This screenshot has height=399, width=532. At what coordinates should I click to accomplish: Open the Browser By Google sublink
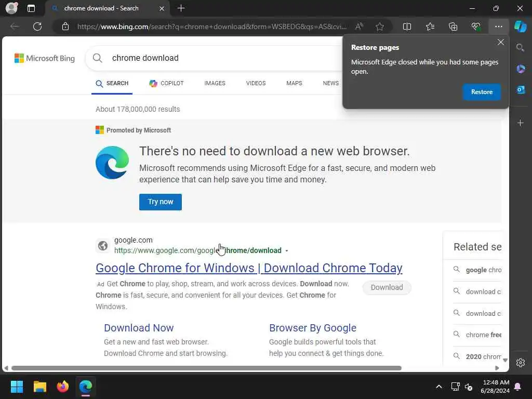click(x=312, y=328)
